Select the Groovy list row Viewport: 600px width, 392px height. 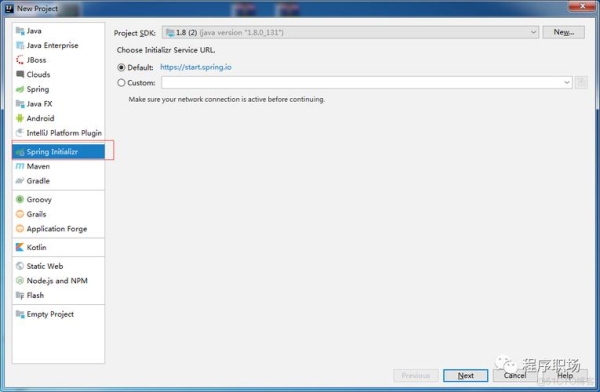(58, 199)
